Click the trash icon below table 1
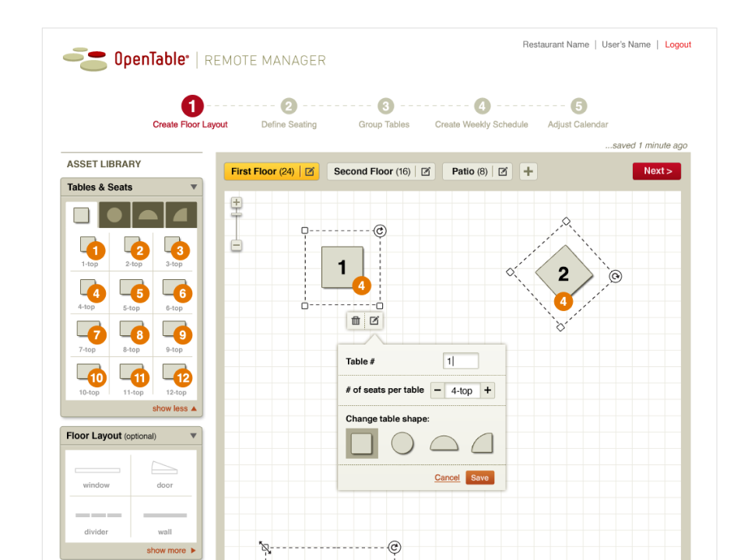755x560 pixels. pyautogui.click(x=356, y=320)
